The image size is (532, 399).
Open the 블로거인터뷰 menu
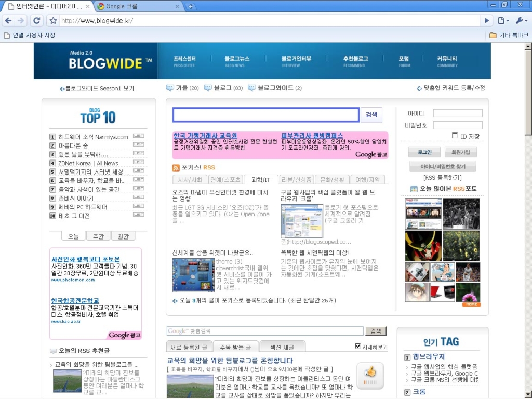[x=296, y=61]
